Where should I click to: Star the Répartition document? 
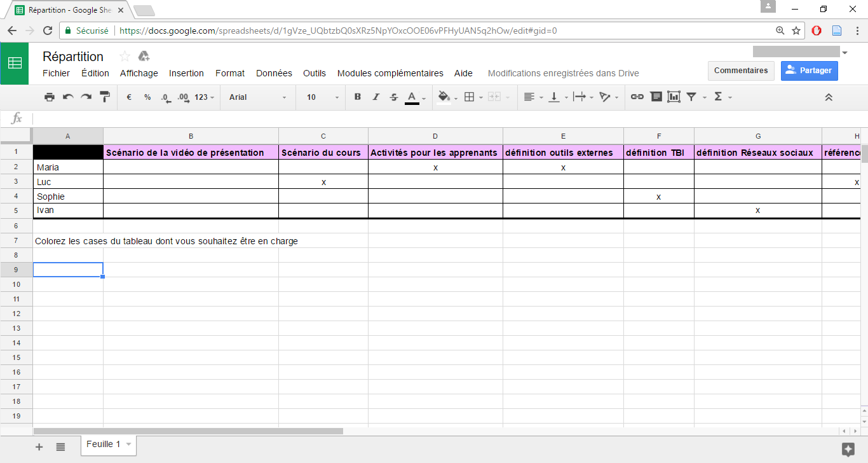125,56
